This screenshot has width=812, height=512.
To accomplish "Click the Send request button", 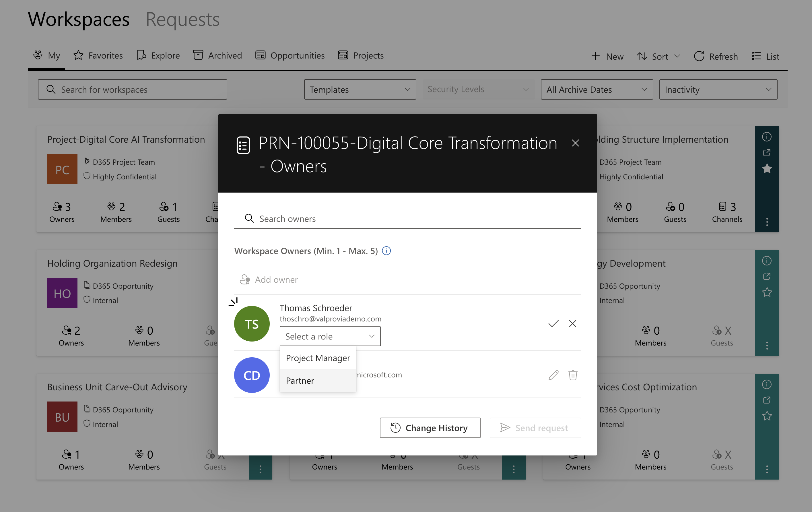I will pyautogui.click(x=535, y=428).
